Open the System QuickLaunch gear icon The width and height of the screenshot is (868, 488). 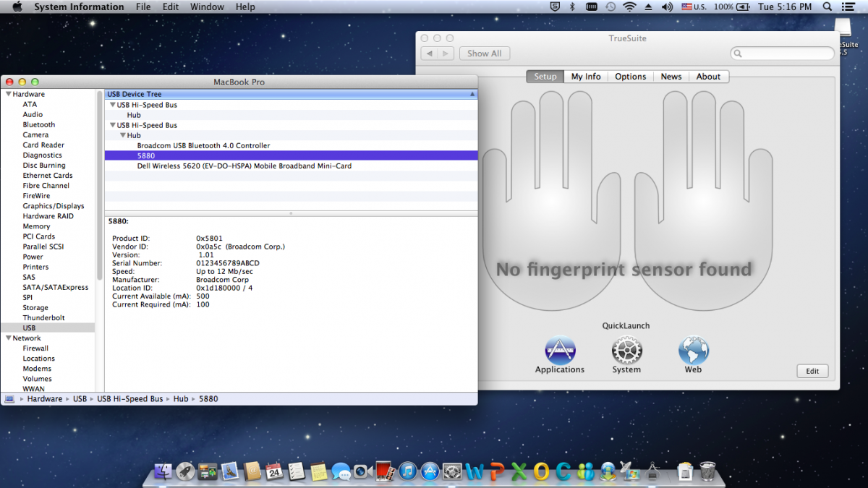click(x=626, y=351)
